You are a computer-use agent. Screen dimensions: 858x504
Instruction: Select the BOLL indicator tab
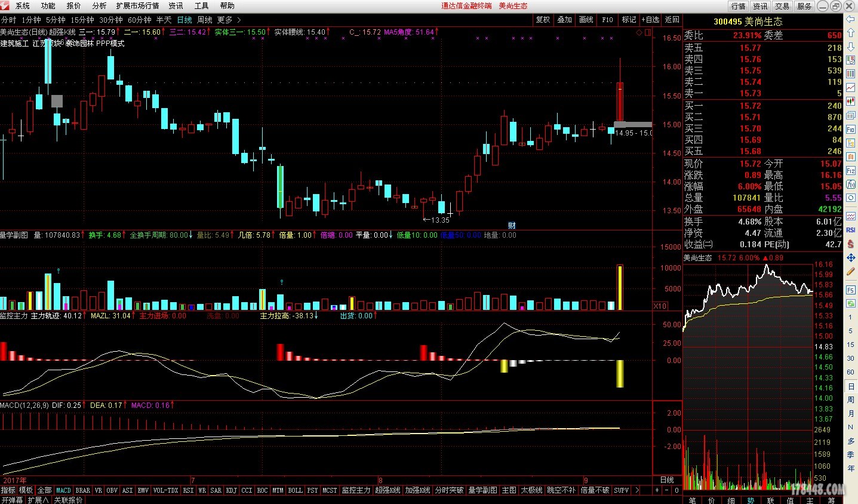pos(295,490)
